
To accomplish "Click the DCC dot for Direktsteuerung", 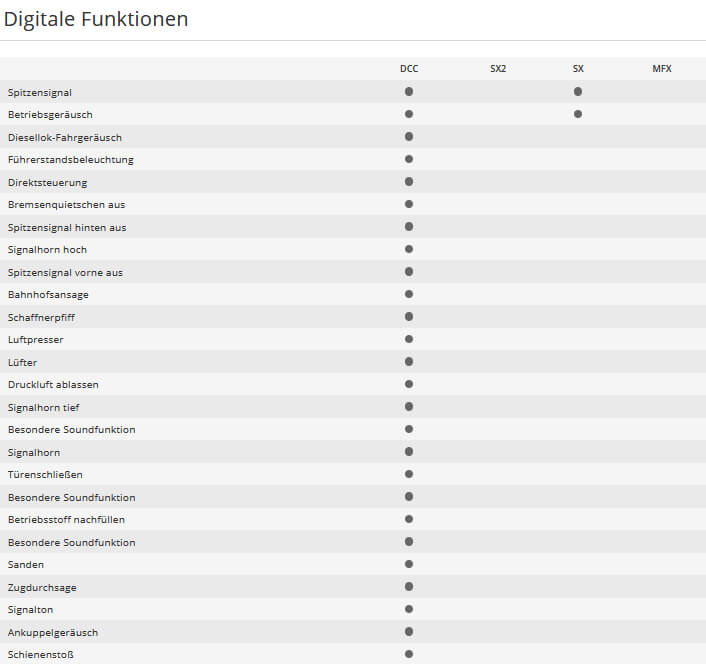I will pyautogui.click(x=409, y=182).
